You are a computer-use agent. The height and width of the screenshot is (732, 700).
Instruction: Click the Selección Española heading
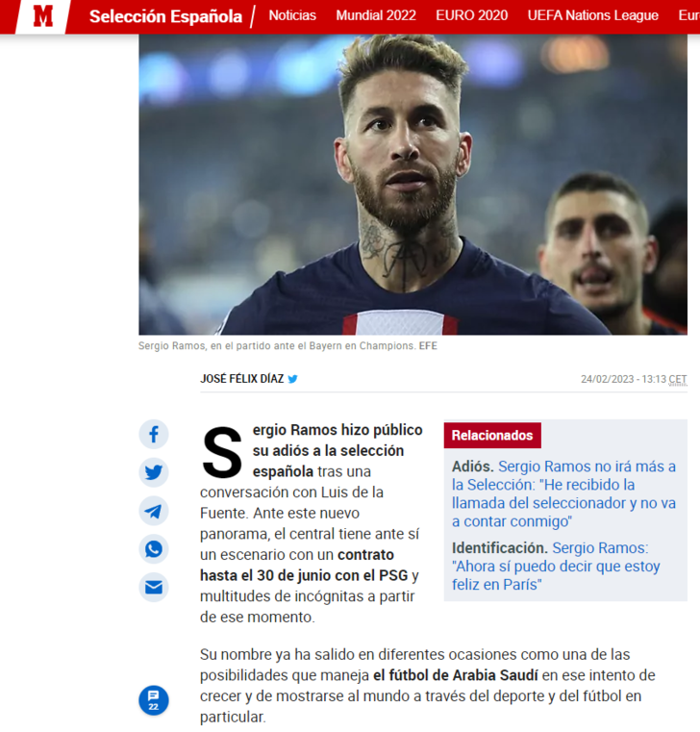click(165, 16)
